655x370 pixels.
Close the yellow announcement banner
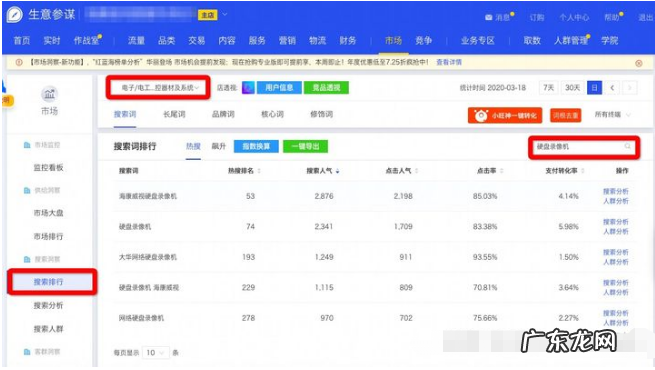pos(639,63)
